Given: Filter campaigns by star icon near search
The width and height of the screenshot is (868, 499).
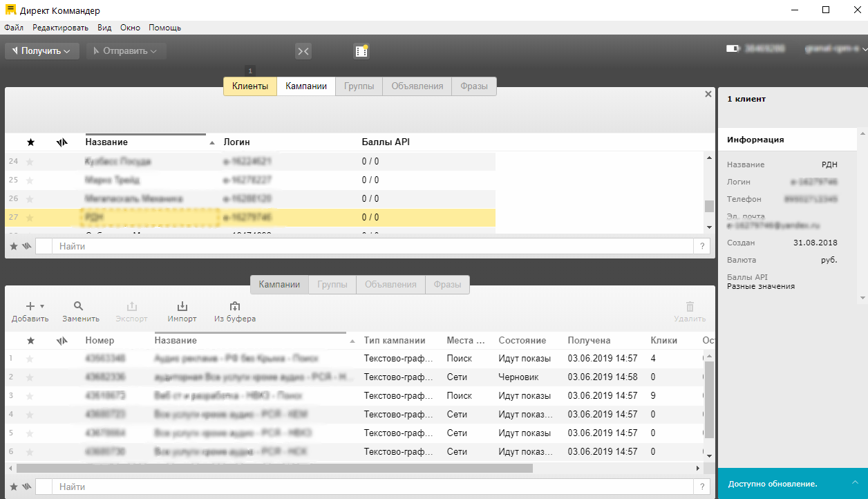Looking at the screenshot, I should click(14, 487).
